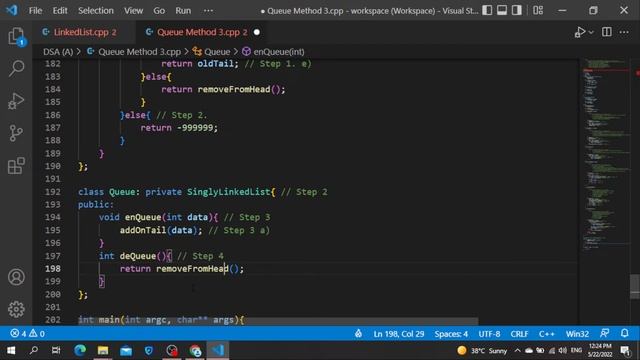Select Win32 configuration in status bar

click(x=577, y=334)
